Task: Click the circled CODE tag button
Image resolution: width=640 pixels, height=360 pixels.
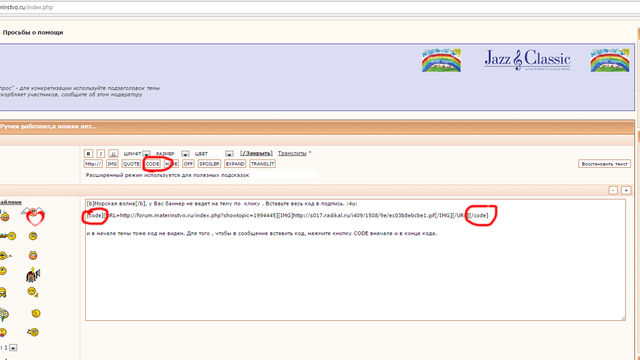Action: (153, 164)
